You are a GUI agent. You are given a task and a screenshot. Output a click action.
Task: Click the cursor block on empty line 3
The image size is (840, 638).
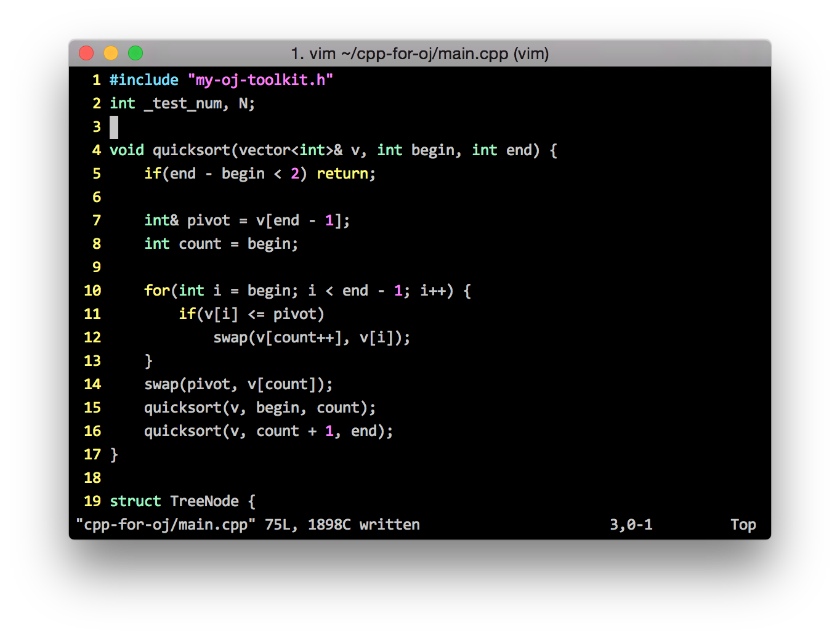113,127
